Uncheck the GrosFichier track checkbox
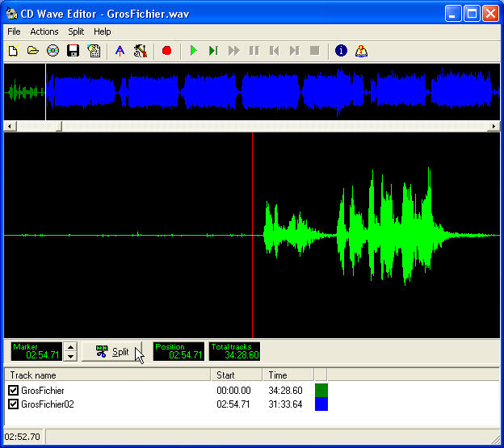This screenshot has width=504, height=448. tap(13, 391)
